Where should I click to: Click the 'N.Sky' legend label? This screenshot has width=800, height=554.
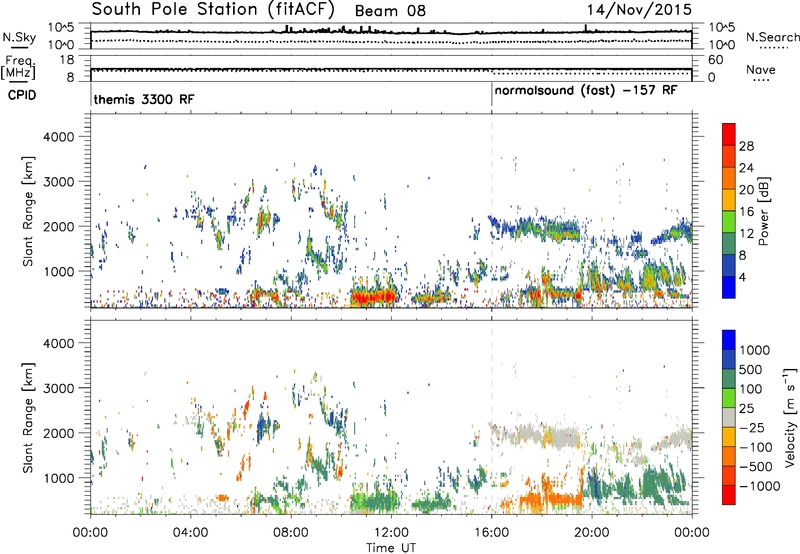pos(19,37)
